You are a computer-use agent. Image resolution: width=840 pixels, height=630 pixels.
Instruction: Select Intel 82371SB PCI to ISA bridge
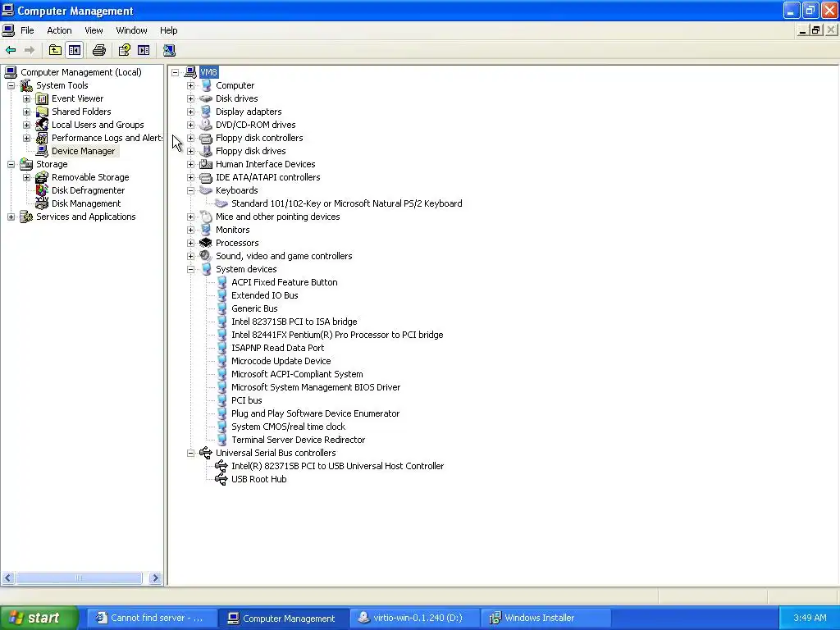pyautogui.click(x=294, y=322)
